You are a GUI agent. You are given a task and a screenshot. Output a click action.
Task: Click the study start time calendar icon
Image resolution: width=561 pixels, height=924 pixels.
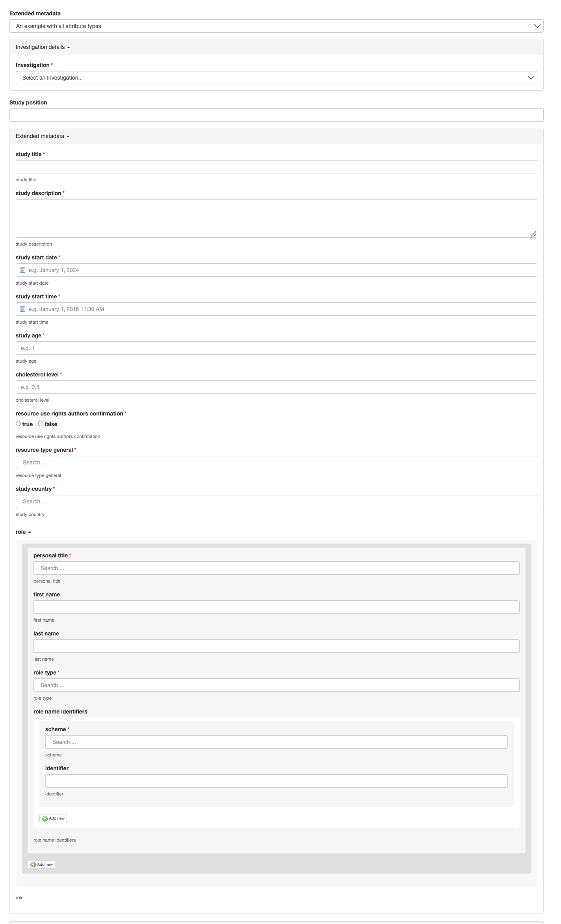click(22, 309)
